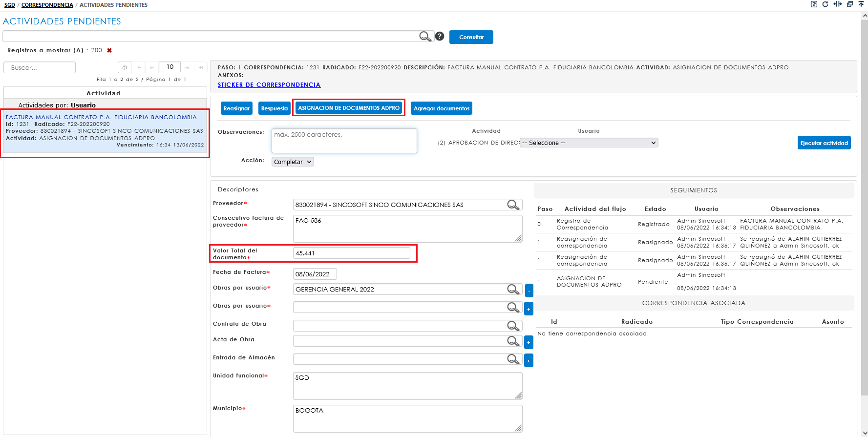The height and width of the screenshot is (437, 868).
Task: Click SEGUIMIENTOS section header
Action: (694, 190)
